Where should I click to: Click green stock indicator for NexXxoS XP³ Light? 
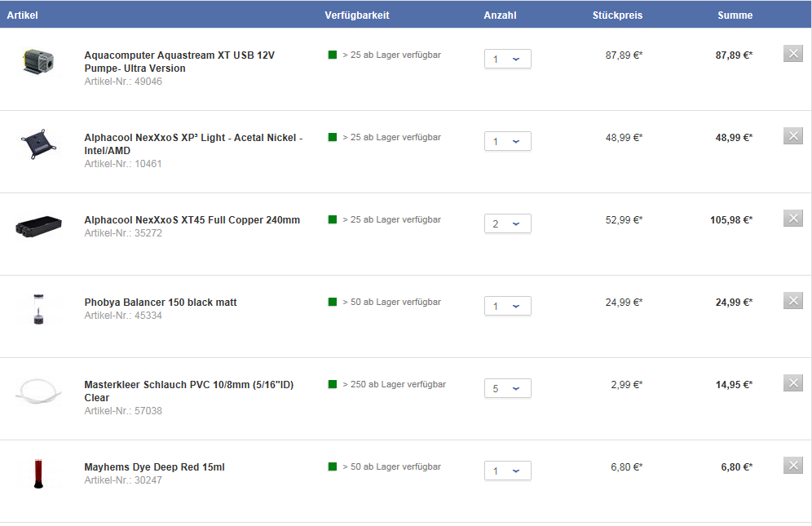point(333,137)
